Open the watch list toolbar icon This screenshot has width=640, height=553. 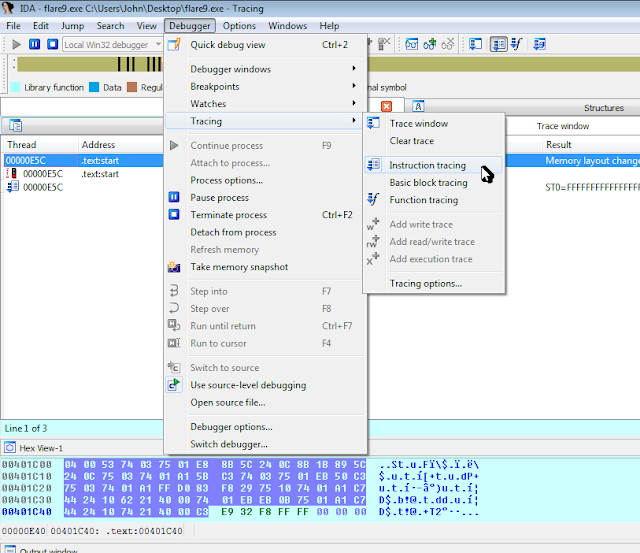point(411,44)
